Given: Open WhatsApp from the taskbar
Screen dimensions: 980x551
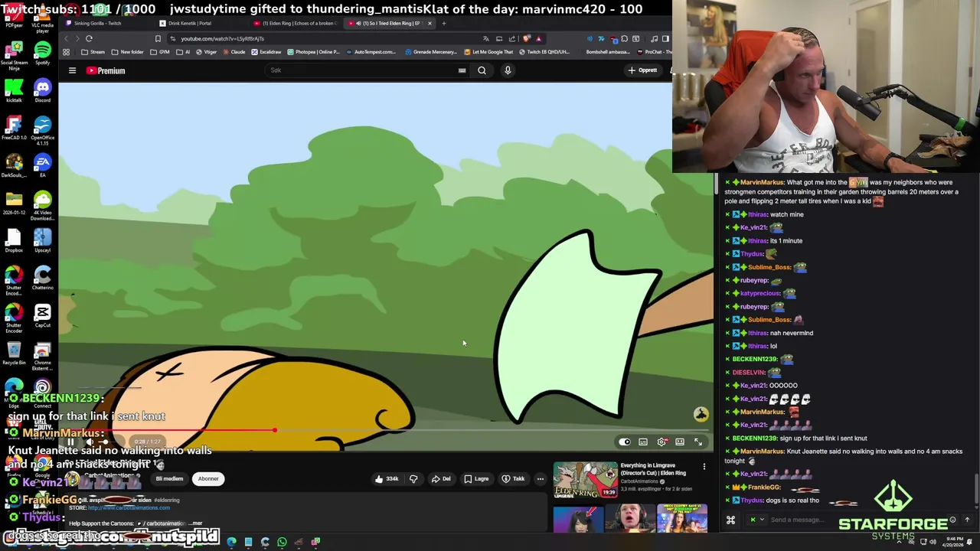Looking at the screenshot, I should point(282,542).
